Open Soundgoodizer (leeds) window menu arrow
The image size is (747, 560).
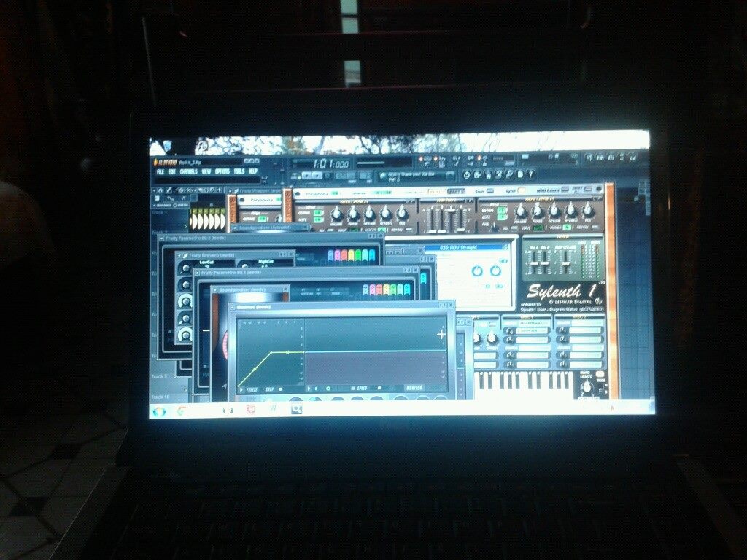215,289
